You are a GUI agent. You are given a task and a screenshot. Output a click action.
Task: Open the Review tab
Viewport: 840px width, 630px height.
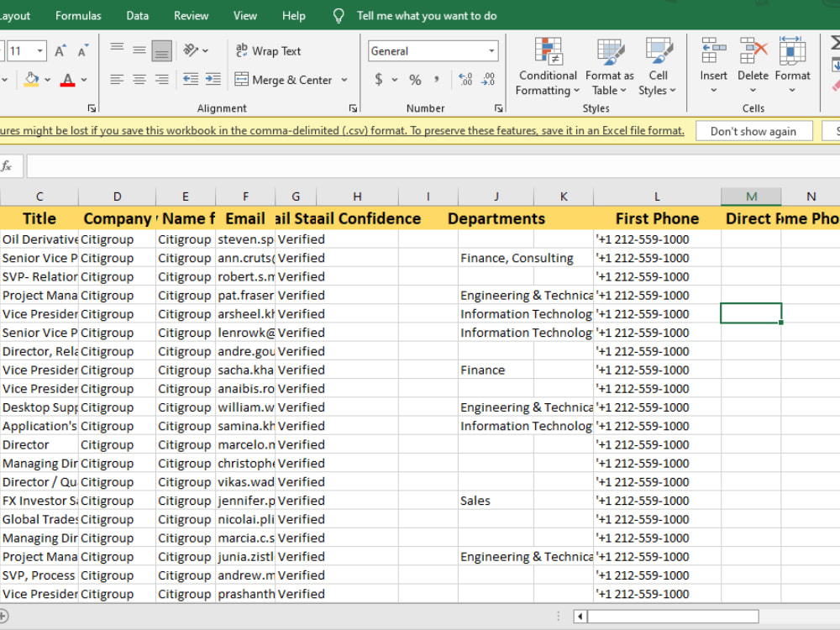coord(191,15)
